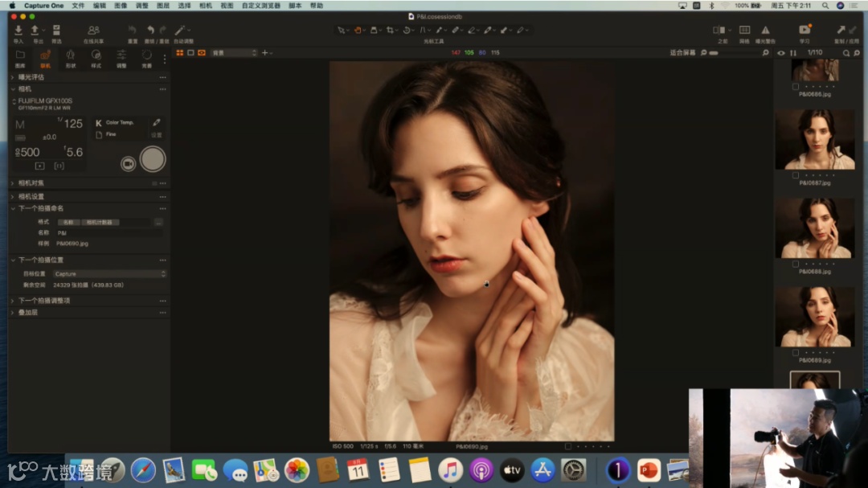
Task: Add a new layer with plus icon
Action: [x=264, y=52]
